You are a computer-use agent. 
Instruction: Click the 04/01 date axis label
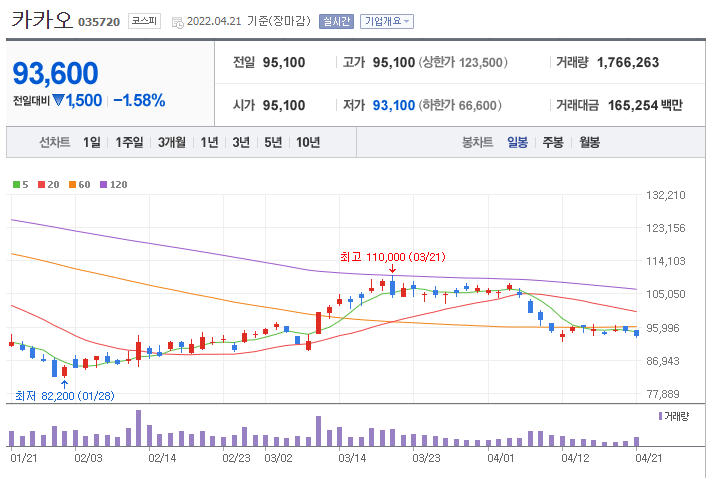click(x=501, y=458)
